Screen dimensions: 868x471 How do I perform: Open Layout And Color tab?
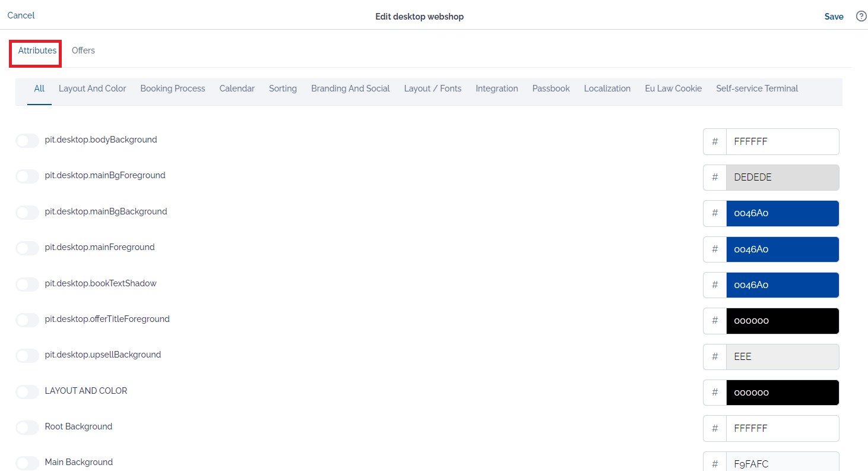pos(93,88)
